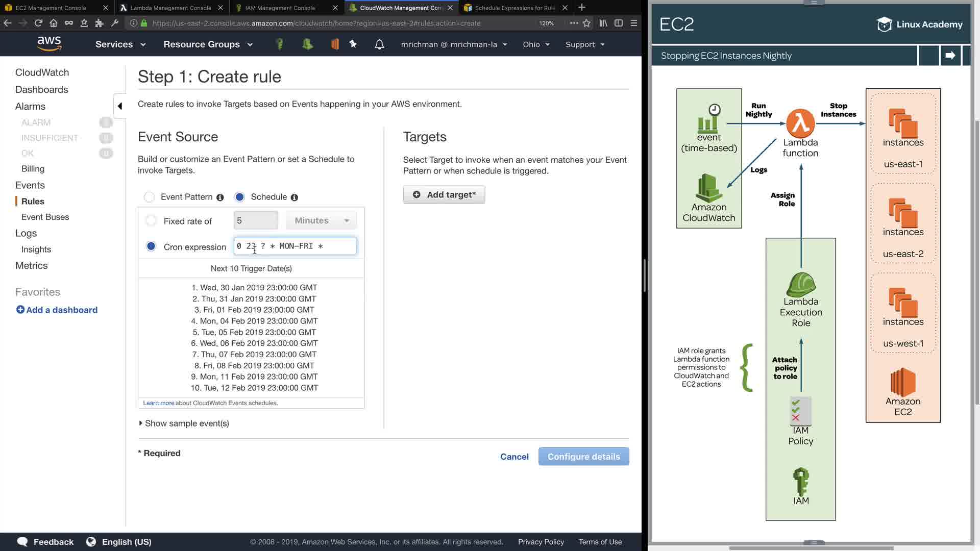This screenshot has width=980, height=551.
Task: Select the Fixed rate of option
Action: 151,221
